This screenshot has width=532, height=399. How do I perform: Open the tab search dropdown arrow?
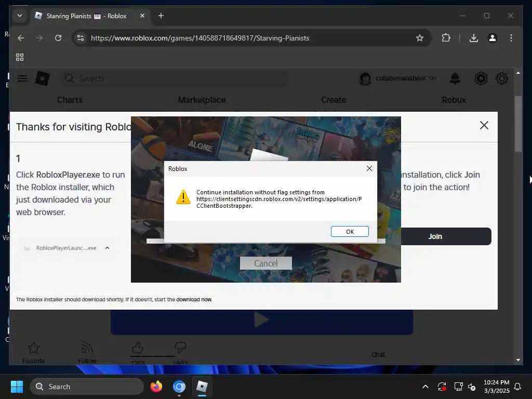pos(20,16)
